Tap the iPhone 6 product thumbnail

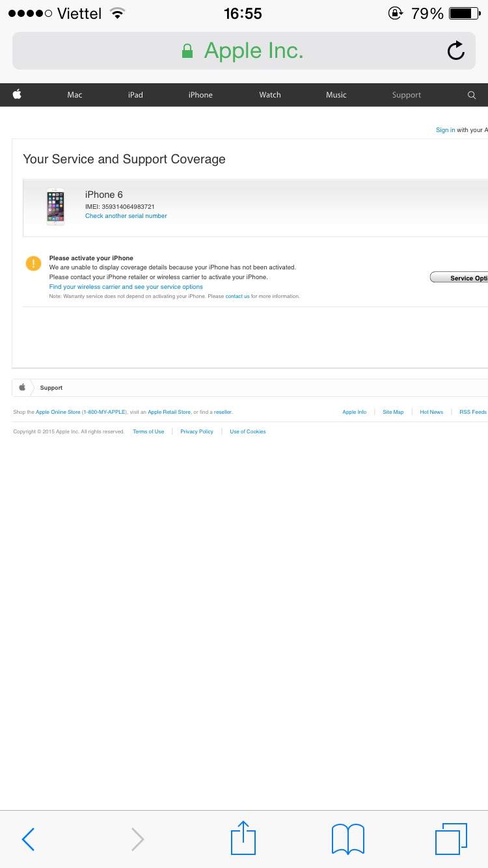56,207
